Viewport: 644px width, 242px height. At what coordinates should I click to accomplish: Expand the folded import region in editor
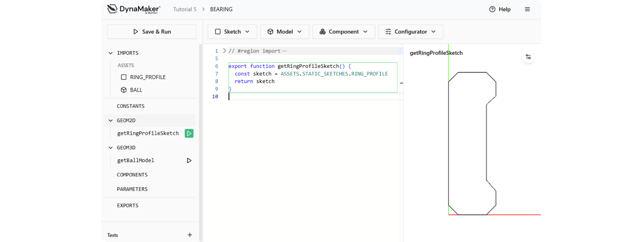pos(224,51)
